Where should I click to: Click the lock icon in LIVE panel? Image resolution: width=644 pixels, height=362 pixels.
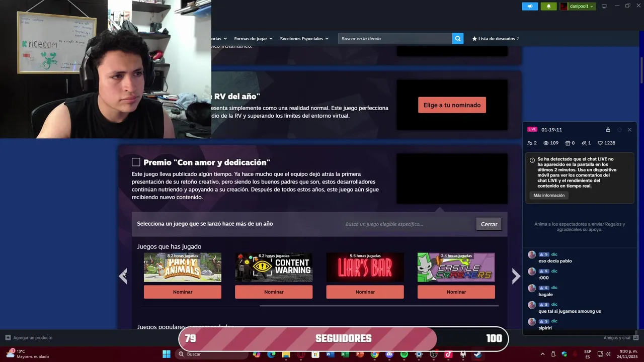pyautogui.click(x=608, y=130)
